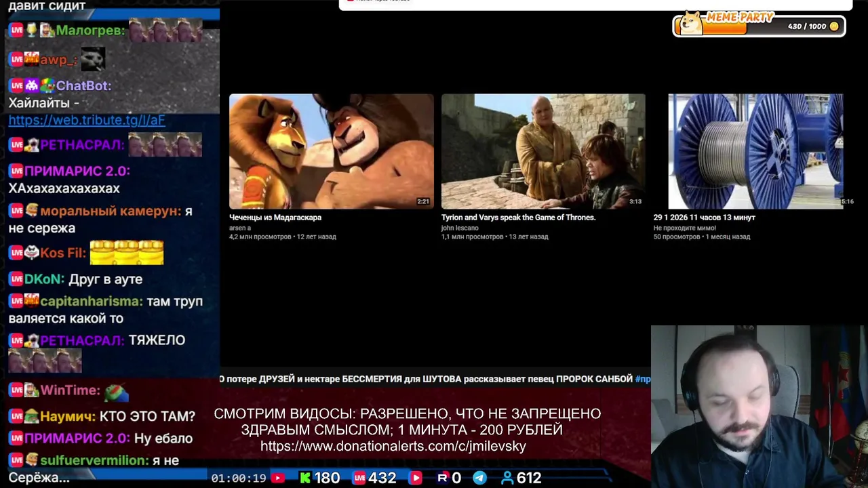Open the web.tribute.tg highlights link in chat
Image resolution: width=868 pixels, height=488 pixels.
(87, 120)
